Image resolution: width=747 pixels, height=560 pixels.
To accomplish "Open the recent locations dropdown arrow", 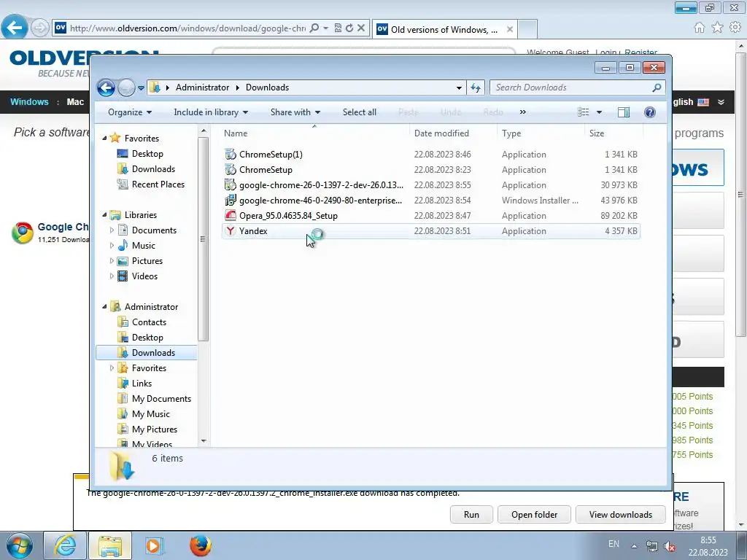I will tap(141, 88).
